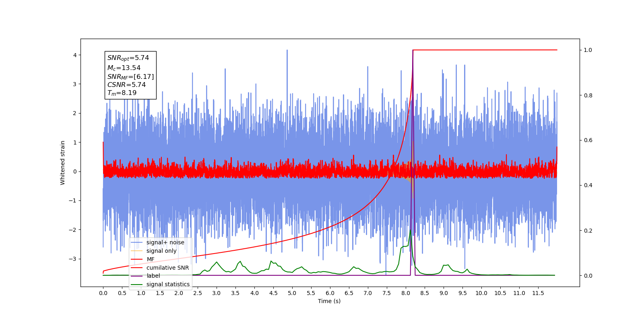
Task: Click the 4.5 tick on time axis
Action: [273, 293]
